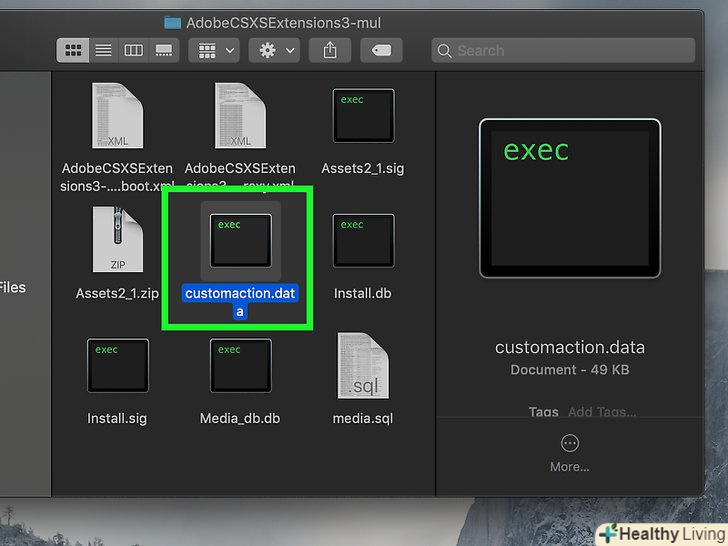Switch to icon view

pos(73,50)
